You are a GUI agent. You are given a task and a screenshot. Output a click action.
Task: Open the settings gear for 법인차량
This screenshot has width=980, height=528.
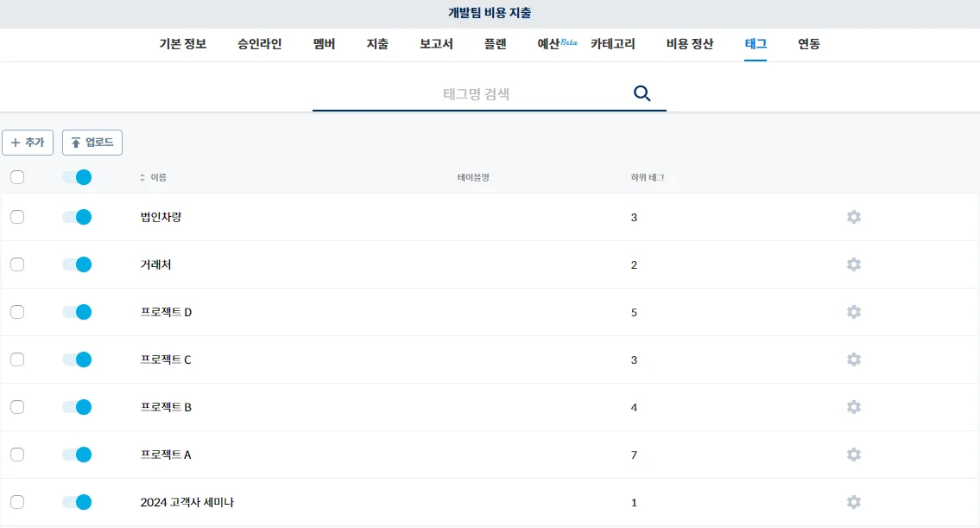[x=853, y=217]
